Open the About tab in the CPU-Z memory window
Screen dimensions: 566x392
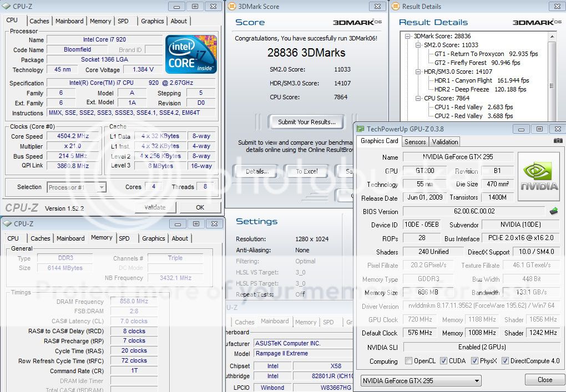tap(180, 238)
